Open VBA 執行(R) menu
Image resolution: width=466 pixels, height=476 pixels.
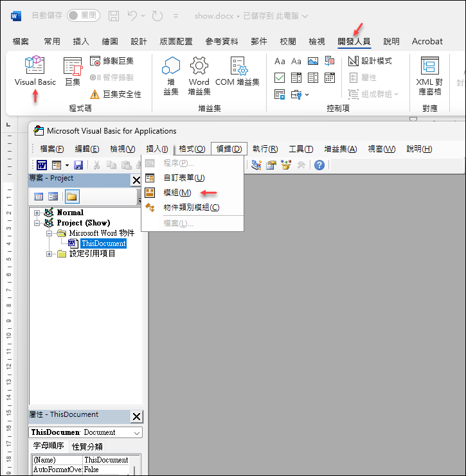(x=265, y=149)
